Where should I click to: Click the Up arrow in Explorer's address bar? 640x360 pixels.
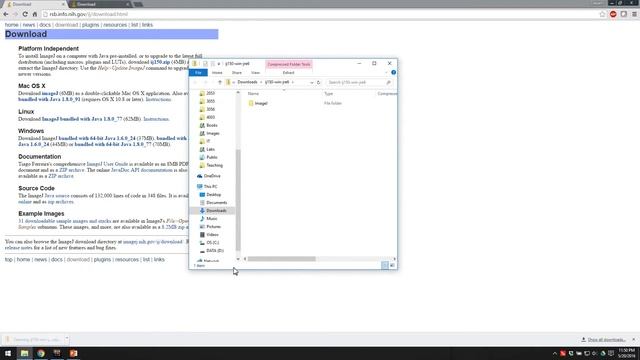220,82
